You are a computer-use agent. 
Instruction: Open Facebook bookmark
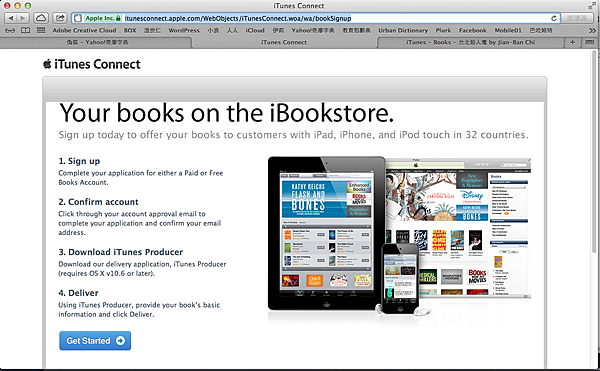(x=473, y=30)
